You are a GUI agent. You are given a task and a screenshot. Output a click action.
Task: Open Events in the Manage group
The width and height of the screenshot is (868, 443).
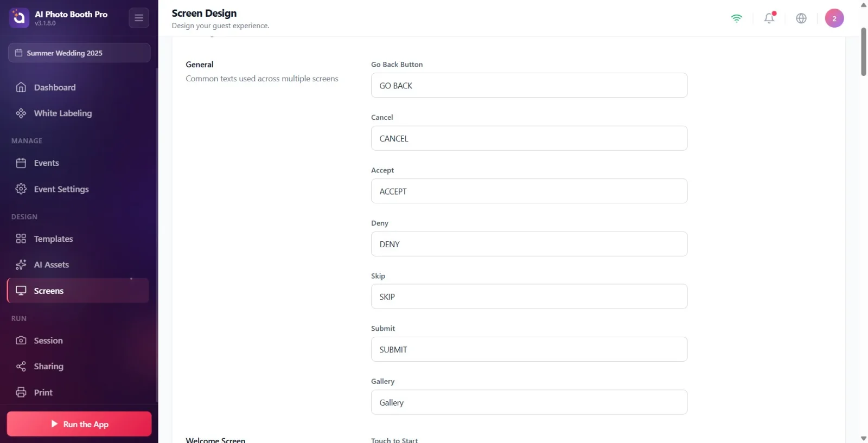point(79,163)
